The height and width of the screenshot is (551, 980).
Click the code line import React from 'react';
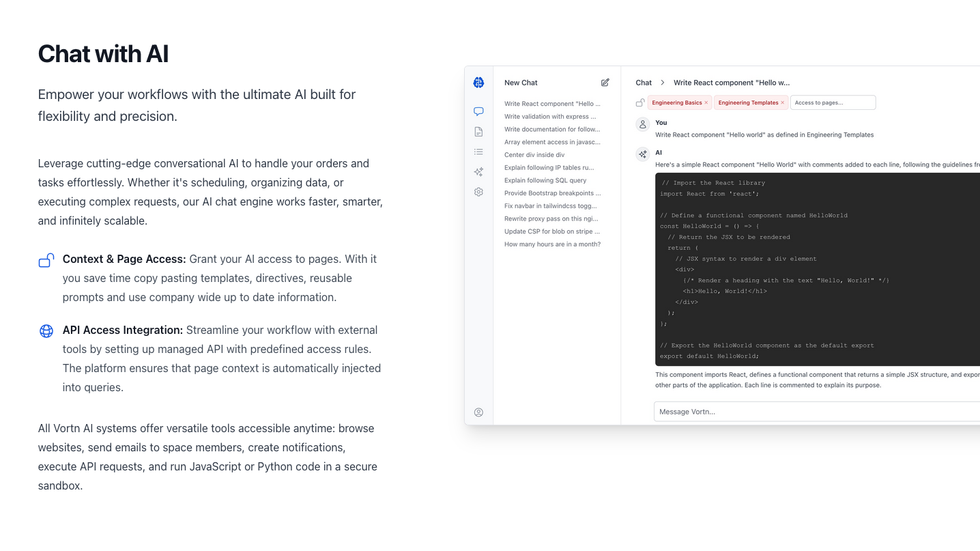(710, 193)
